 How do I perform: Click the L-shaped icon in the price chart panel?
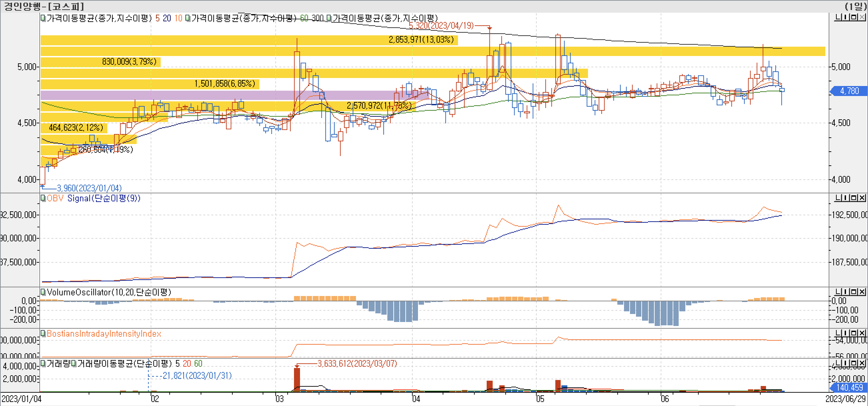click(838, 17)
